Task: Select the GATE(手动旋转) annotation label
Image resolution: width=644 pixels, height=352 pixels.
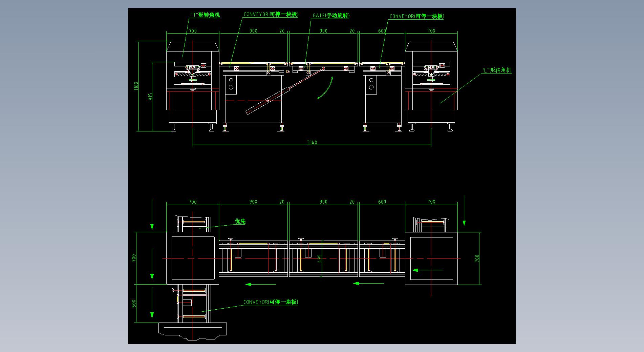Action: point(331,16)
